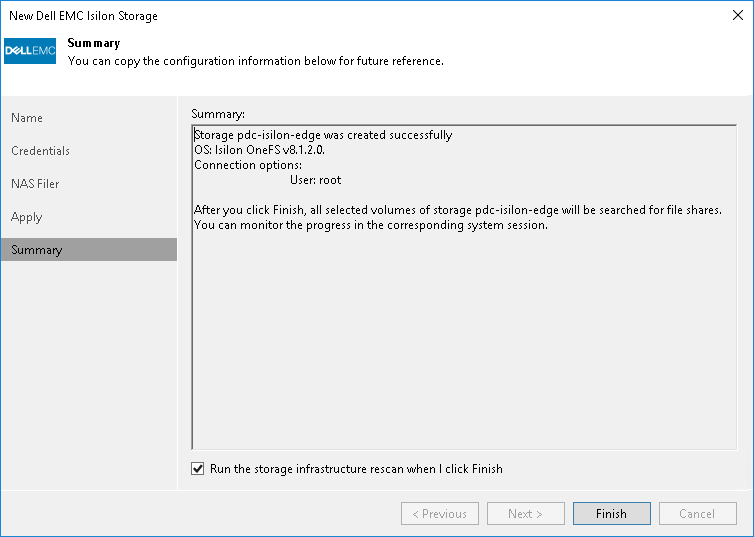The image size is (754, 537).
Task: Select the Credentials wizard step
Action: coord(40,150)
